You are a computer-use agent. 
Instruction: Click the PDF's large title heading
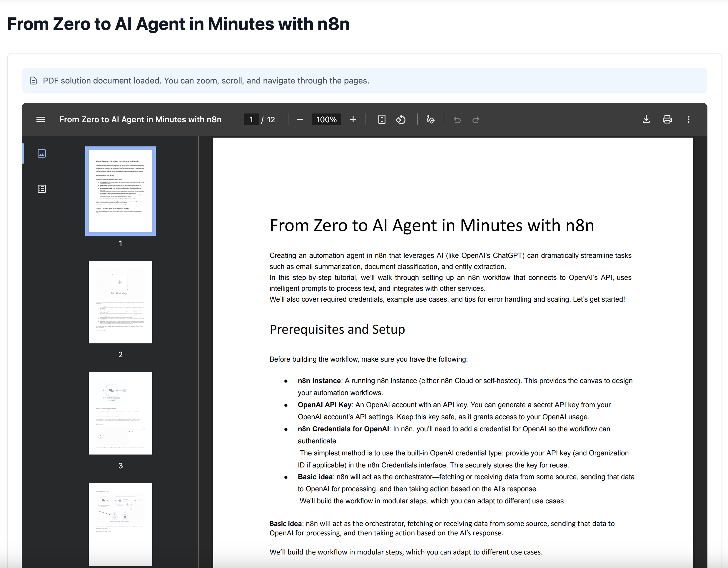click(x=432, y=225)
